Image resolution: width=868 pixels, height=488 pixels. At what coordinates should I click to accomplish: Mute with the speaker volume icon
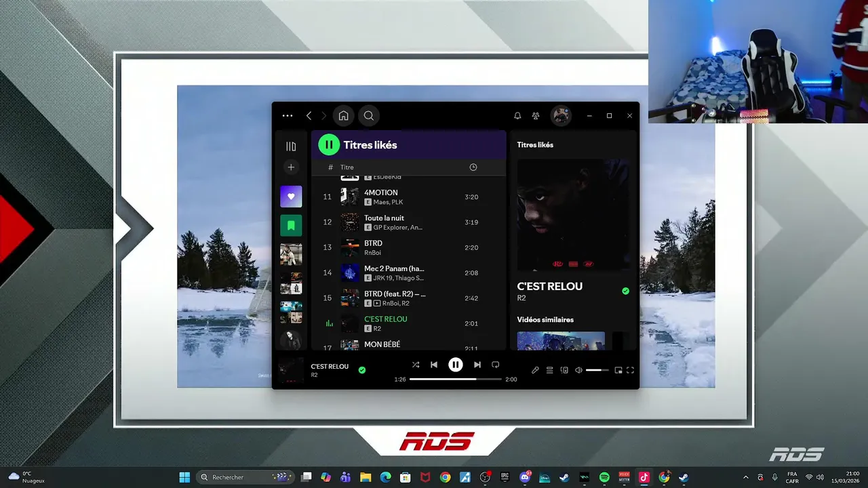[x=578, y=370]
